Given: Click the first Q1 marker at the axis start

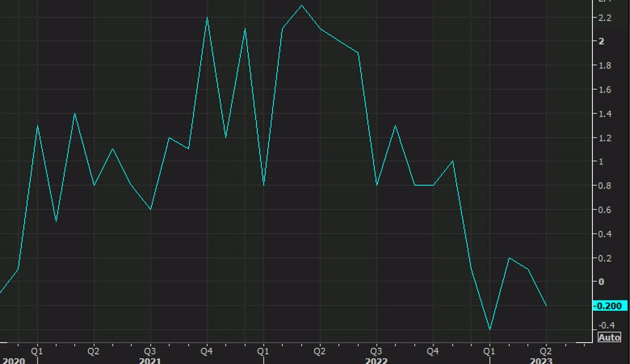Looking at the screenshot, I should click(37, 350).
